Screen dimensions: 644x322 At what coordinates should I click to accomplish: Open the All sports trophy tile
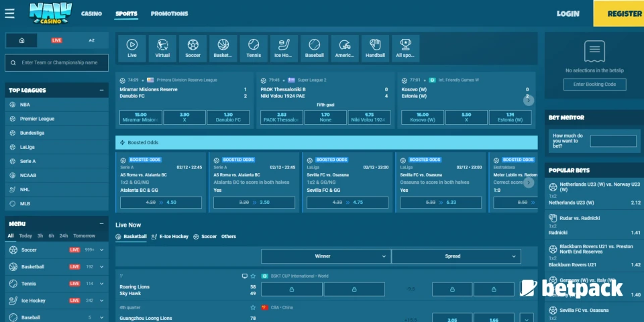405,48
